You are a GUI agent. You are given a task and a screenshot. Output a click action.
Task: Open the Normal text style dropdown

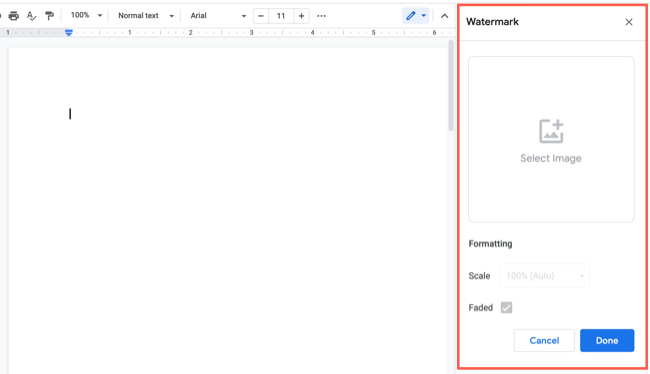146,16
